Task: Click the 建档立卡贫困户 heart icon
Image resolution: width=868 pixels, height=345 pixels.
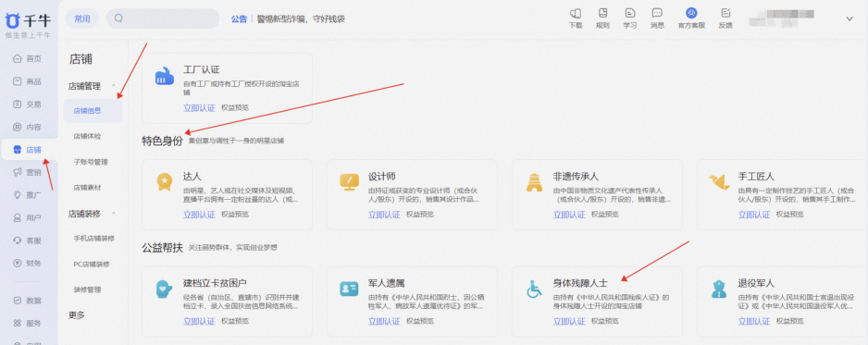Action: click(165, 289)
